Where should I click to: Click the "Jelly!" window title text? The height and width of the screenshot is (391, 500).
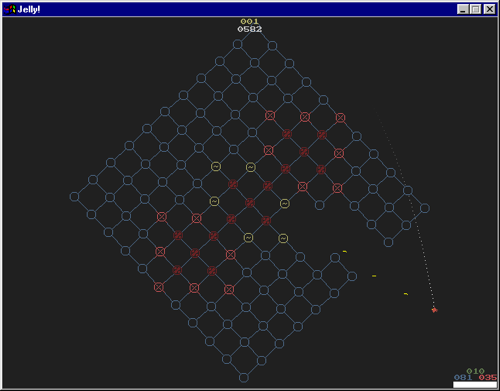pyautogui.click(x=29, y=9)
